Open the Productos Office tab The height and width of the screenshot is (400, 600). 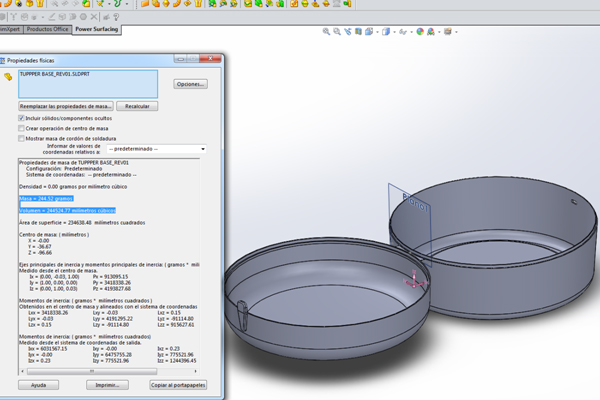click(x=48, y=29)
